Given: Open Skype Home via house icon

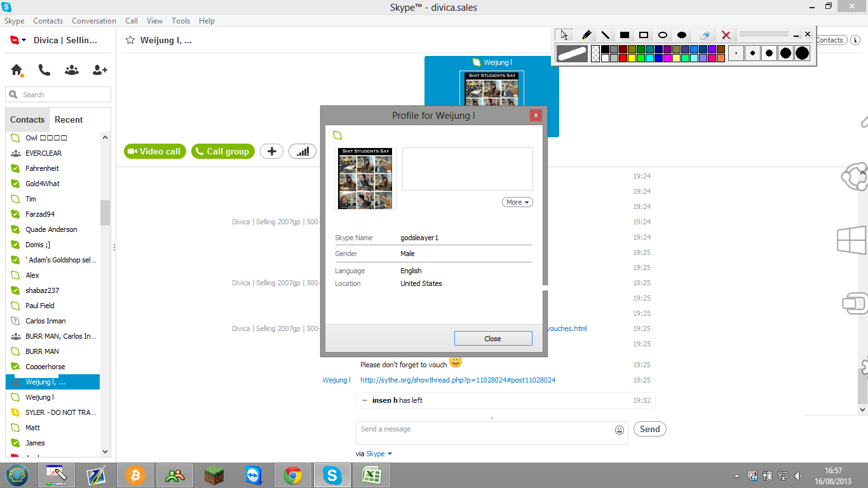Looking at the screenshot, I should click(x=17, y=70).
